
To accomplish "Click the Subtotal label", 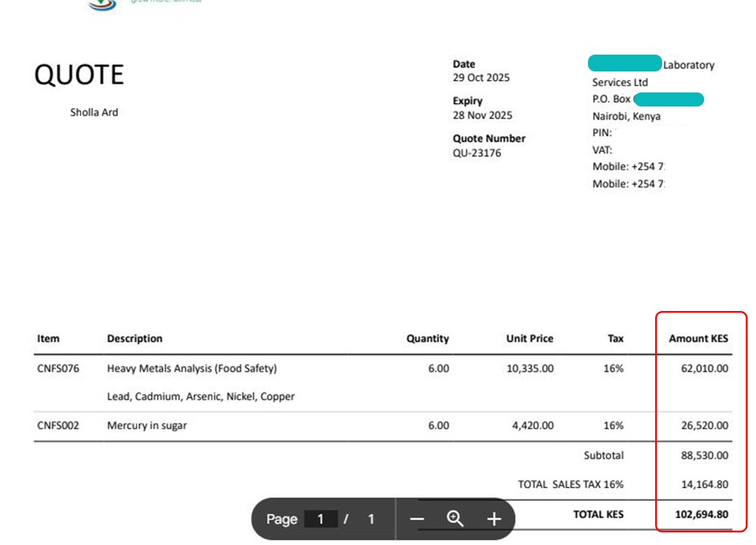I will click(x=603, y=455).
